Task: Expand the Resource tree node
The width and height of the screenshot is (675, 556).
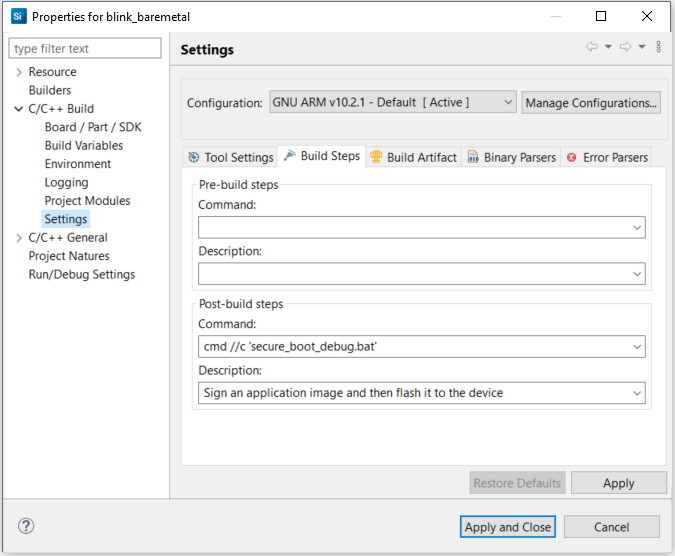Action: [x=19, y=72]
